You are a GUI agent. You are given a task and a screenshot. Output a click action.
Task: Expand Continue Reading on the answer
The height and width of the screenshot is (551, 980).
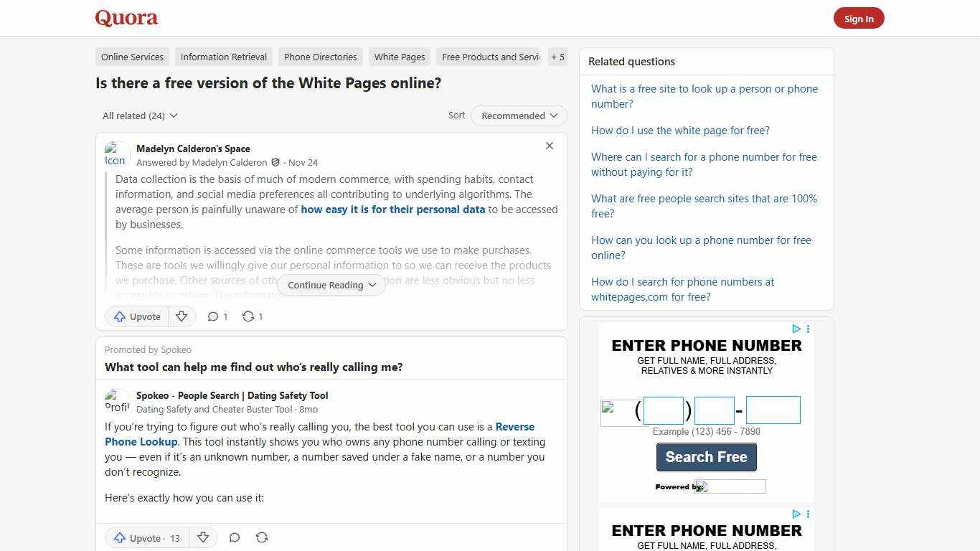[x=331, y=285]
